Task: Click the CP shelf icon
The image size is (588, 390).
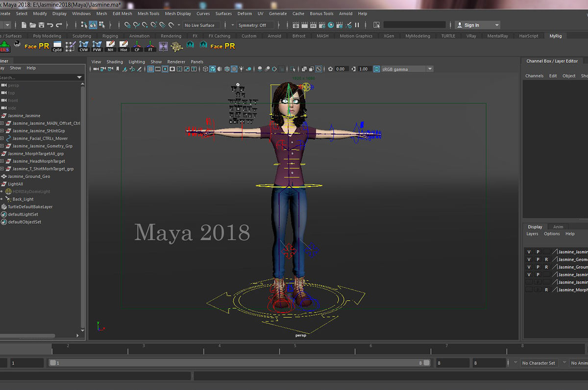Action: point(137,46)
